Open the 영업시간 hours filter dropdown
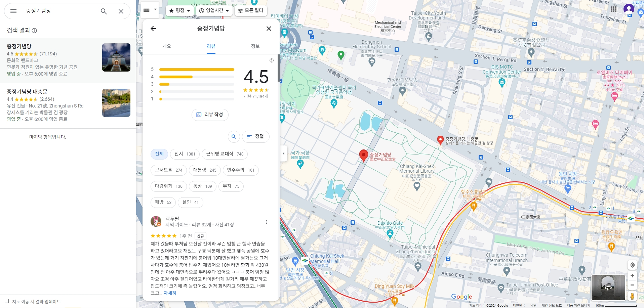This screenshot has height=308, width=644. point(214,11)
